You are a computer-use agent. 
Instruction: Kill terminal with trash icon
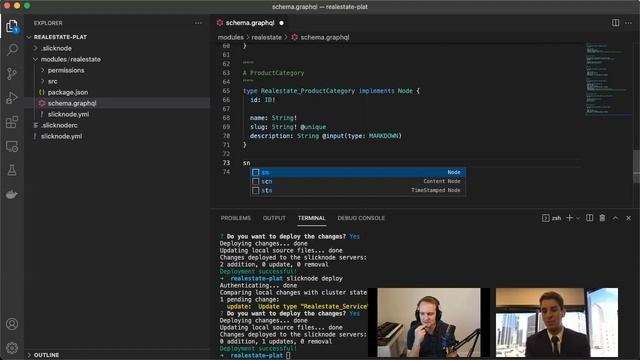click(602, 218)
